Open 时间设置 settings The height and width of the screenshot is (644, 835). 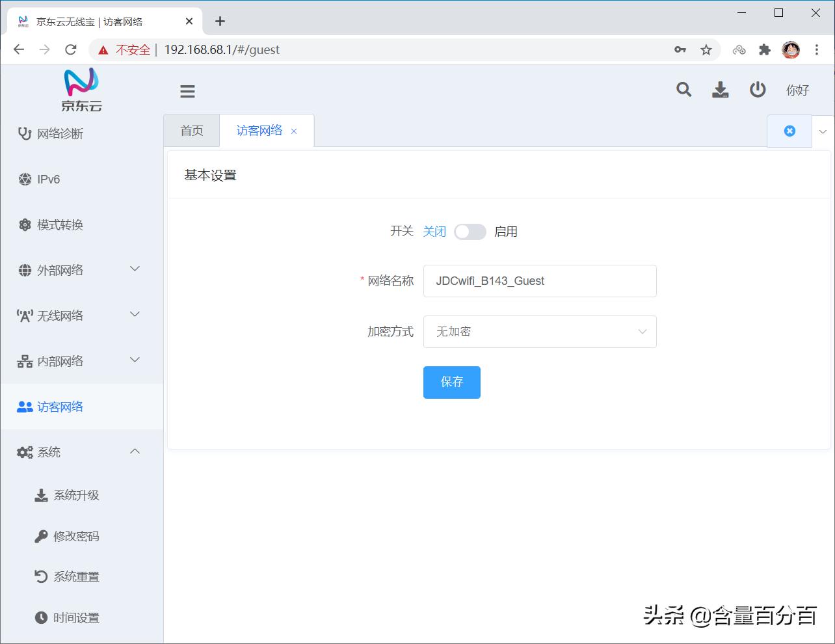point(75,617)
